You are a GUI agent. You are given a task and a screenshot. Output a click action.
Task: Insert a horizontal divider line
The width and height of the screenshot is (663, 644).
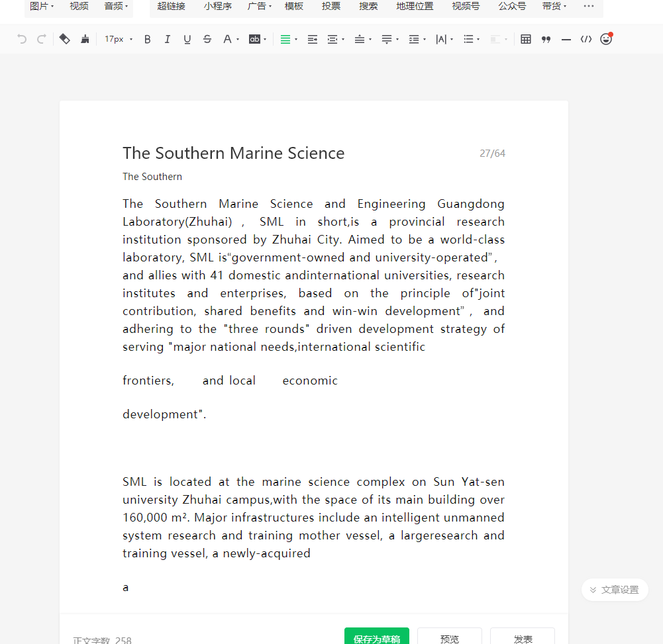pos(566,39)
